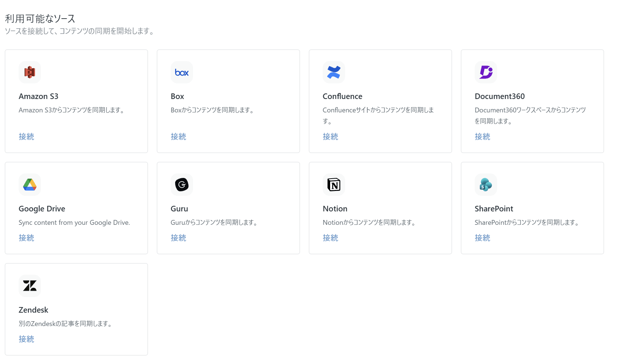This screenshot has height=364, width=623.
Task: Click the 利用可能なソース heading
Action: [x=40, y=19]
